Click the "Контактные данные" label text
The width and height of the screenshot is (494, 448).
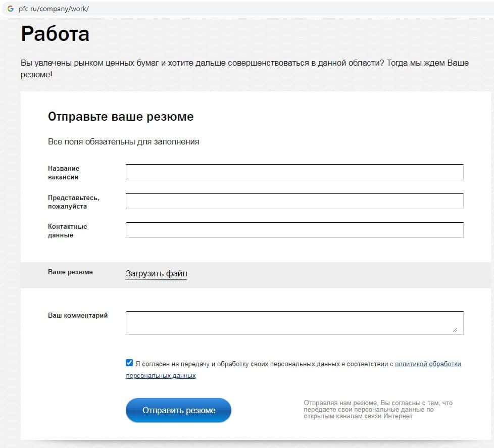67,231
